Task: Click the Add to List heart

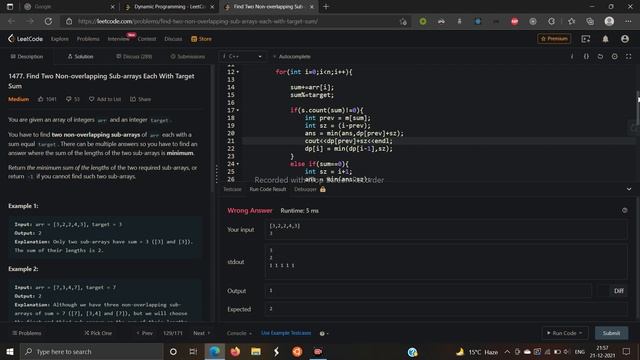Action: pos(91,99)
